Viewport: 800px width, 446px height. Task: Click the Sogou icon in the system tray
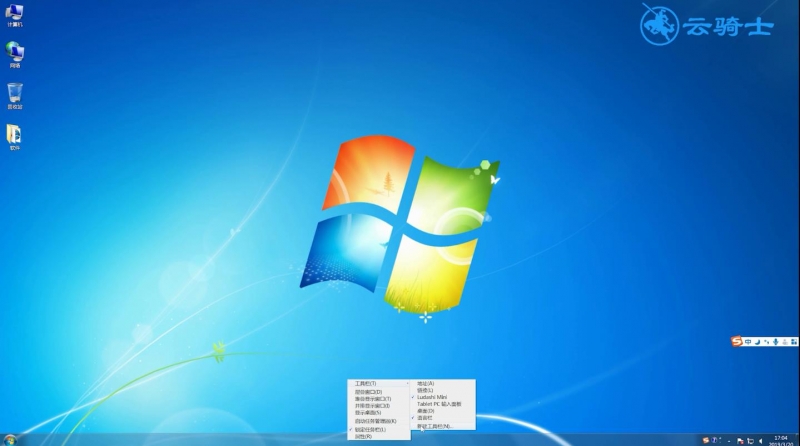706,440
